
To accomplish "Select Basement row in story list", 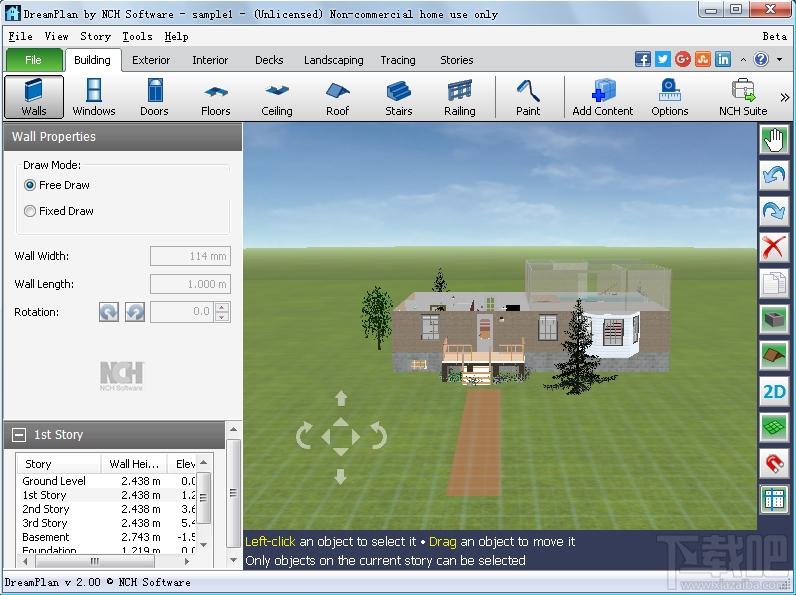I will point(107,537).
